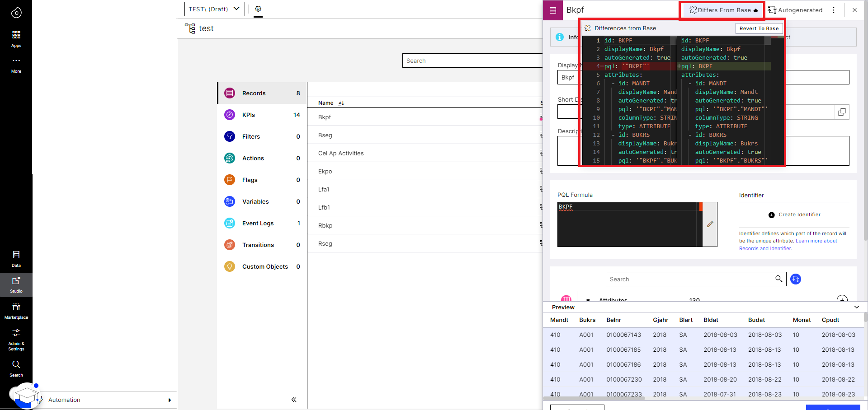Open the Cel Ap Activities row
The image size is (868, 410).
tap(425, 153)
